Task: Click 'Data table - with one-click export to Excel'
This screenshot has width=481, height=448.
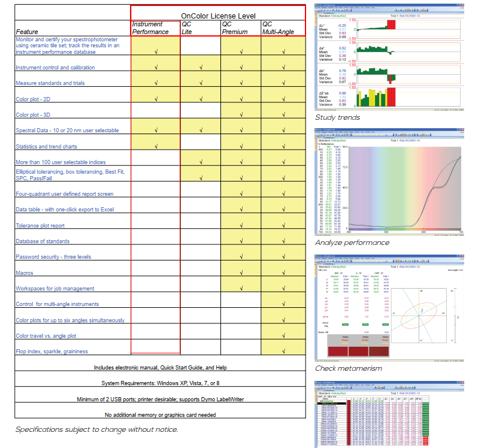Action: coord(65,210)
